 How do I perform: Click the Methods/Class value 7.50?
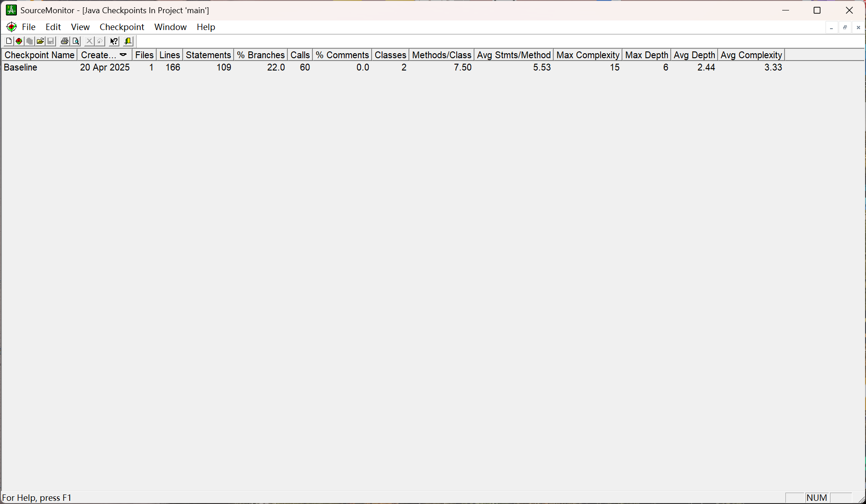point(463,68)
